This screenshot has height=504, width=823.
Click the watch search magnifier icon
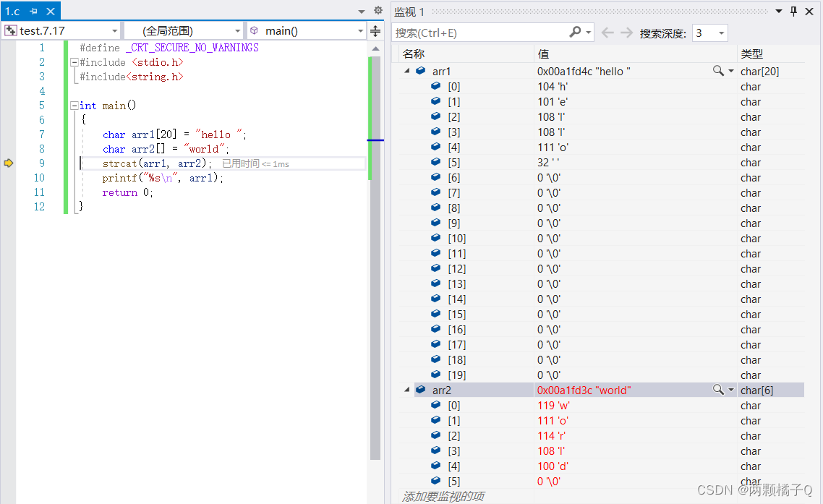(x=575, y=33)
